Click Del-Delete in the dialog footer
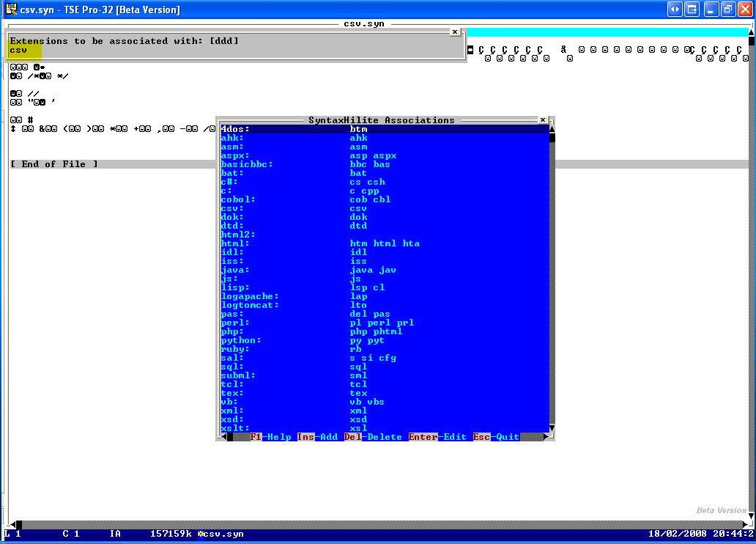This screenshot has height=544, width=756. [x=373, y=437]
